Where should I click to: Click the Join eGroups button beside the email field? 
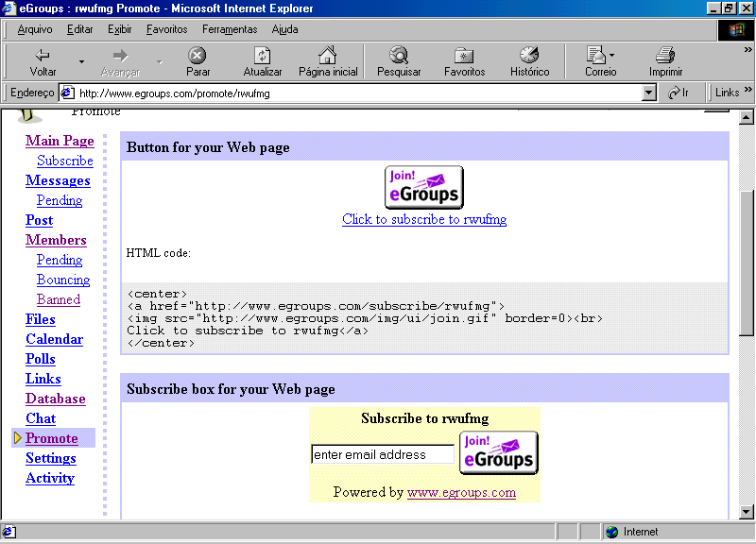[x=499, y=453]
